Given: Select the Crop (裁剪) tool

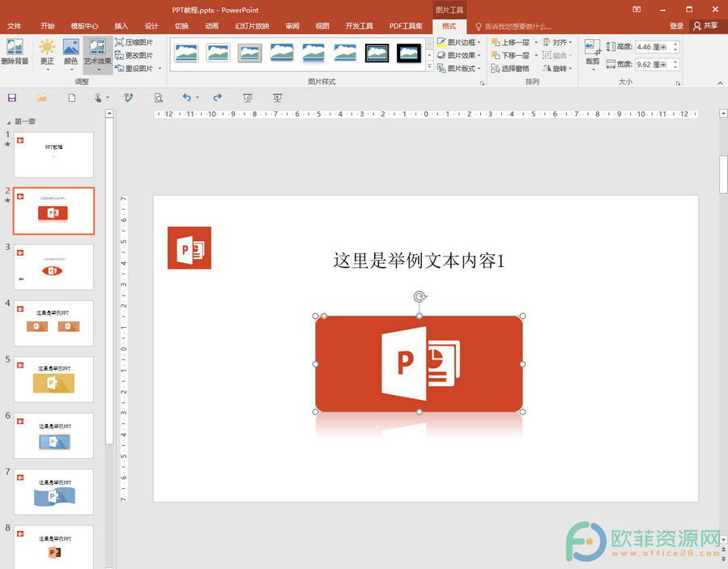Looking at the screenshot, I should point(593,54).
